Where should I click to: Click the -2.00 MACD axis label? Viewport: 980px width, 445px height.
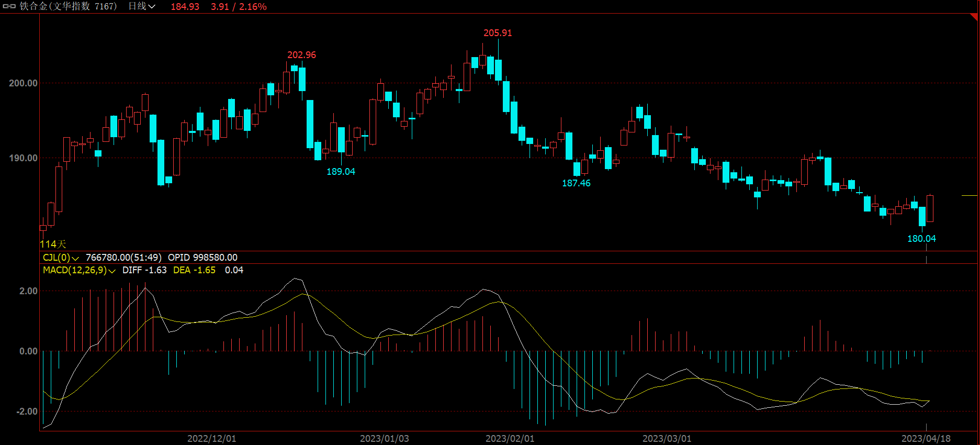27,411
